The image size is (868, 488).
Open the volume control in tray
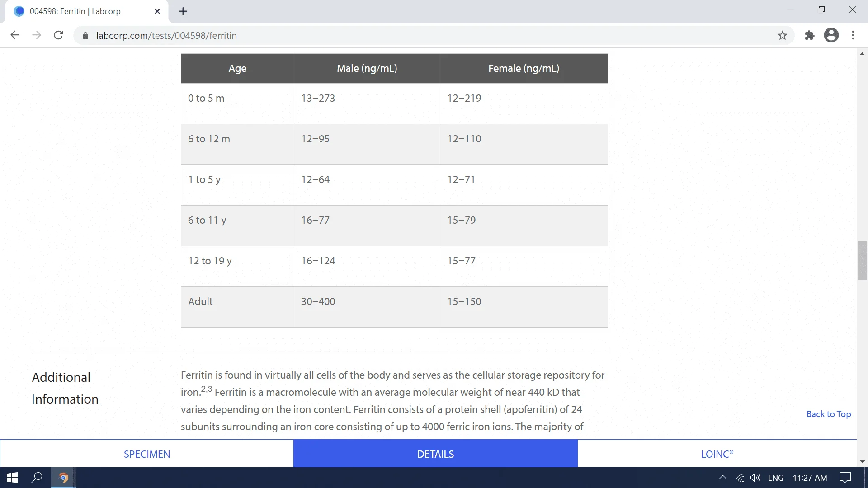click(755, 478)
